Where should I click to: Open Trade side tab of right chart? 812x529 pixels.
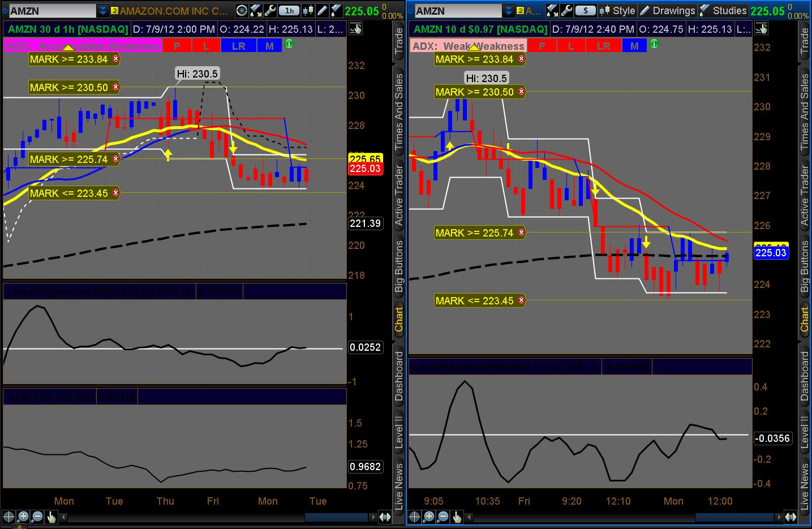click(805, 41)
